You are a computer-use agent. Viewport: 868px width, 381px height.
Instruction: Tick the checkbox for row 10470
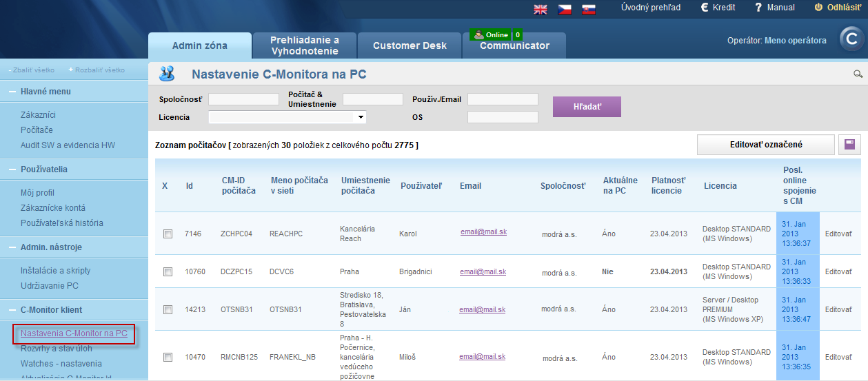point(168,357)
